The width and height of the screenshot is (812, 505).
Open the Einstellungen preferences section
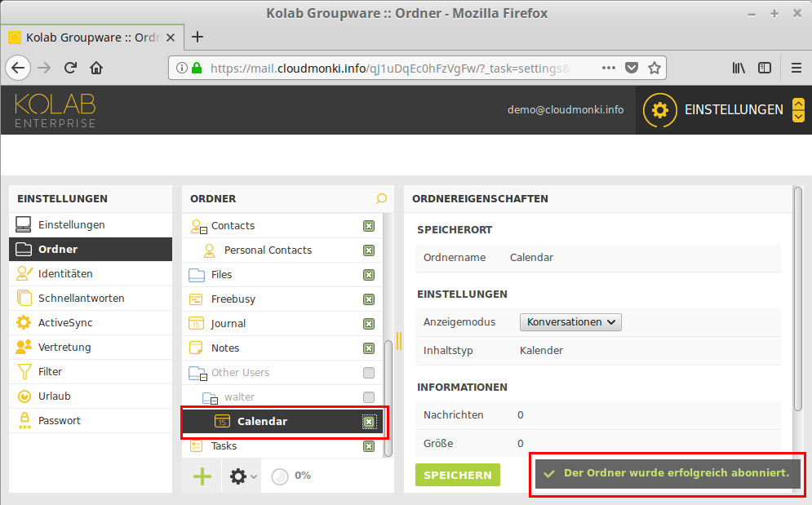[91, 225]
